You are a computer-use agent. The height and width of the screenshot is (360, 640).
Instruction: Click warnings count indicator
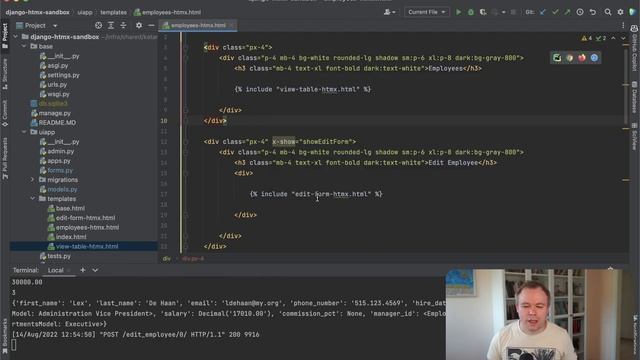[587, 38]
